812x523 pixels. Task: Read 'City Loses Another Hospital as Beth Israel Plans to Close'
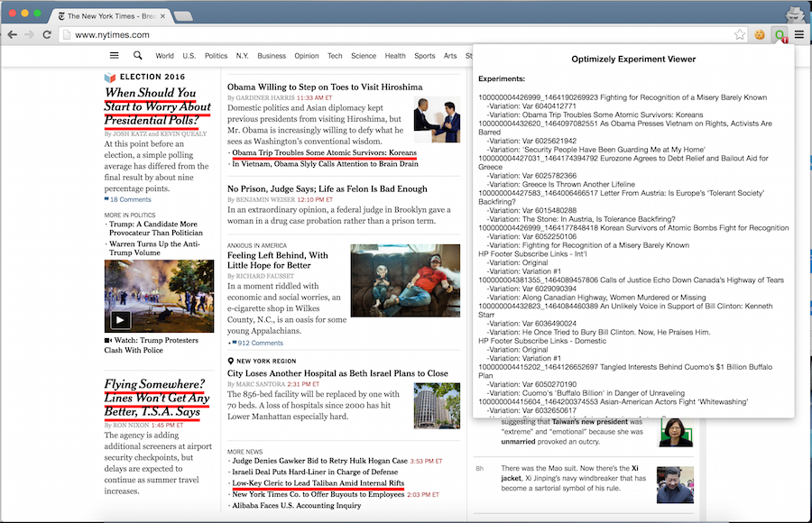point(337,373)
